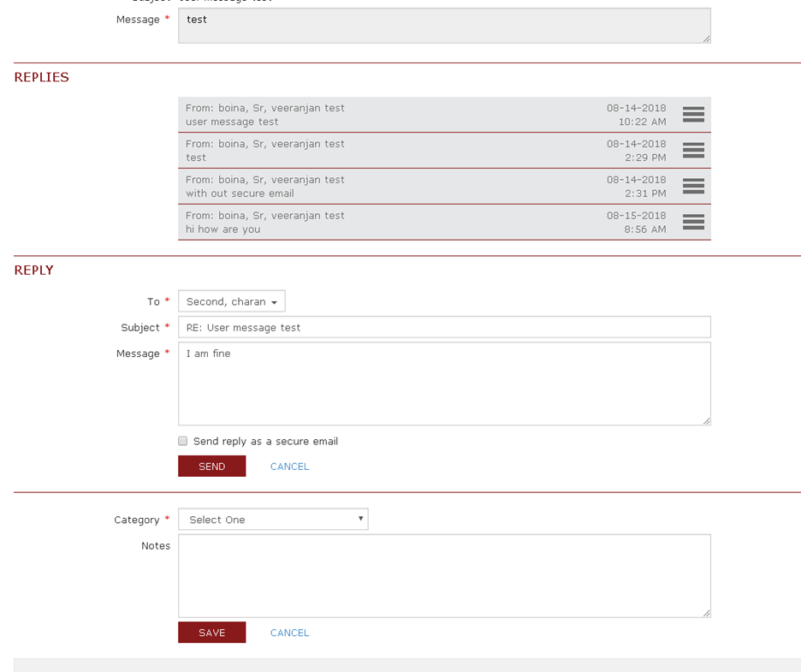Open menu icon for the 2:29 PM reply

pos(693,151)
